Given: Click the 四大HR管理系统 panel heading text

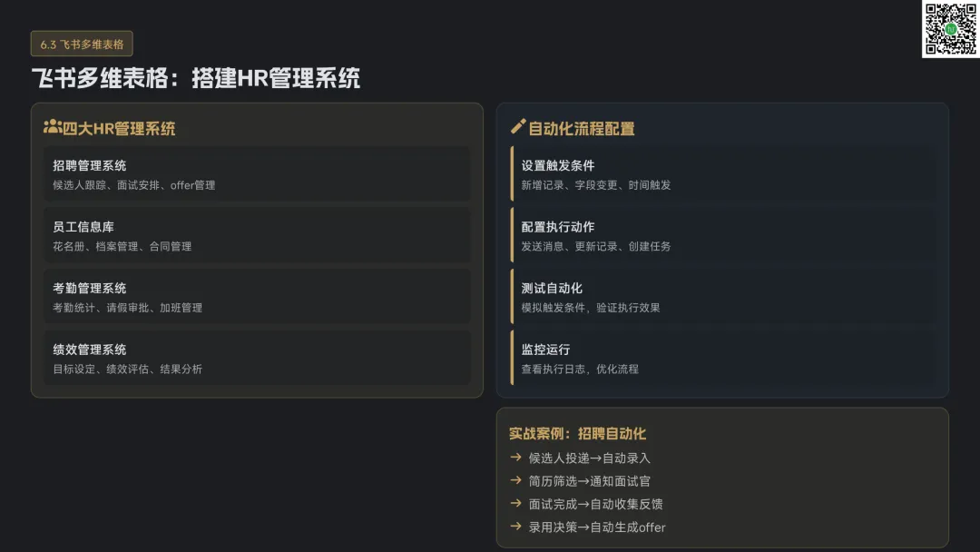Looking at the screenshot, I should (119, 128).
